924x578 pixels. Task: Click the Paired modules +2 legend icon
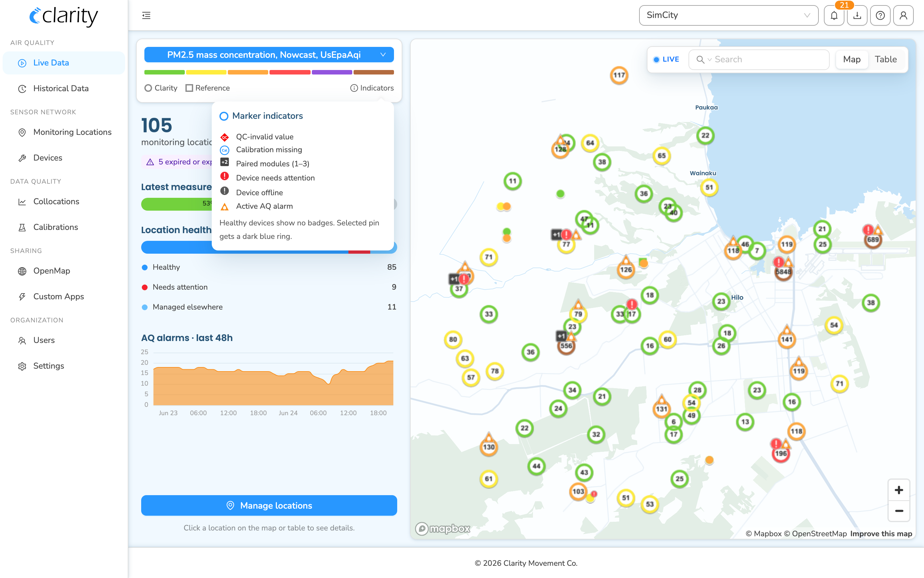point(225,162)
